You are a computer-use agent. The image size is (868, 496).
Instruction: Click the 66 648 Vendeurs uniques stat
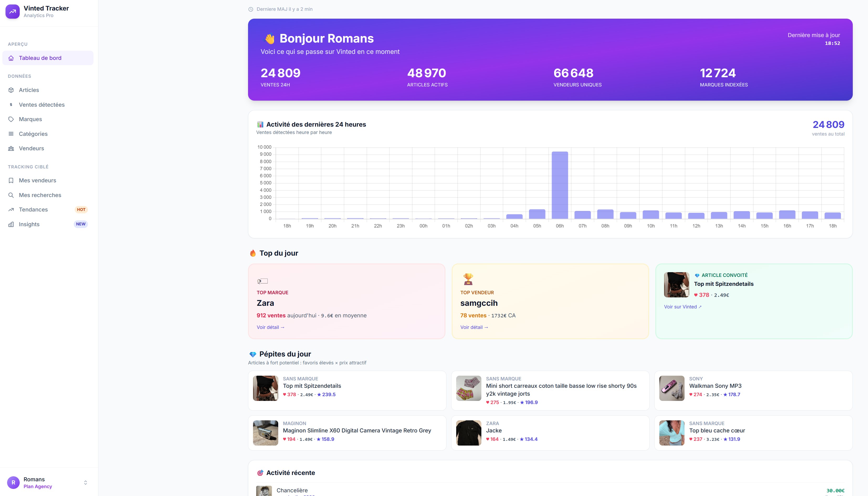point(577,77)
